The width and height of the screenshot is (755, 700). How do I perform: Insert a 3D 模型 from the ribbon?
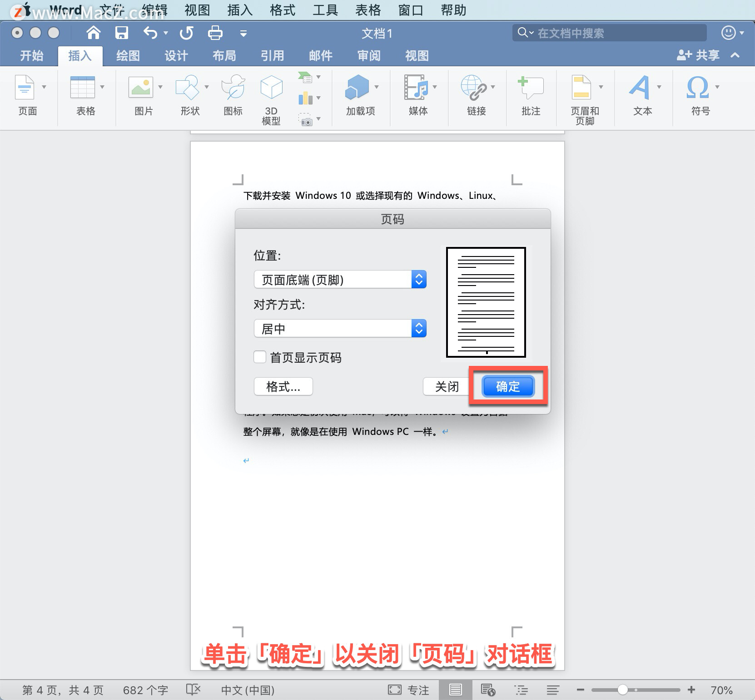pyautogui.click(x=271, y=87)
